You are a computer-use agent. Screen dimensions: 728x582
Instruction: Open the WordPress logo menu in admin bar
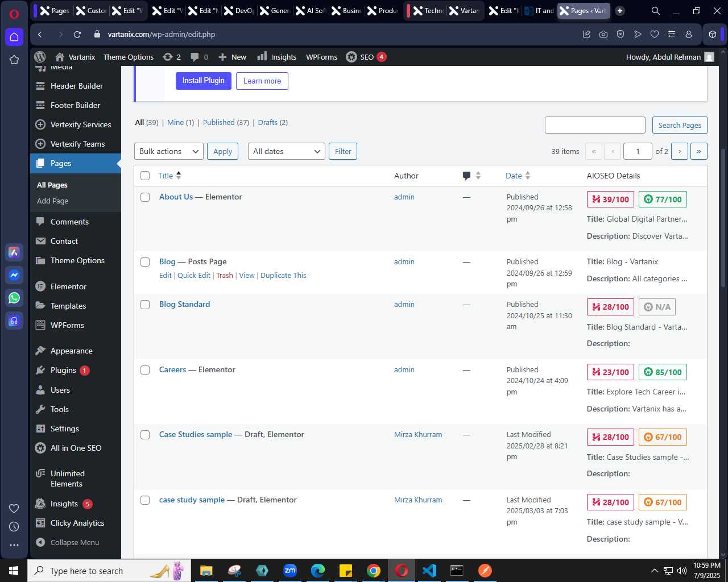coord(40,57)
